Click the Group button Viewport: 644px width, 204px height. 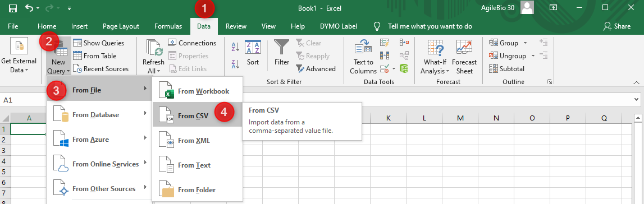(x=504, y=43)
